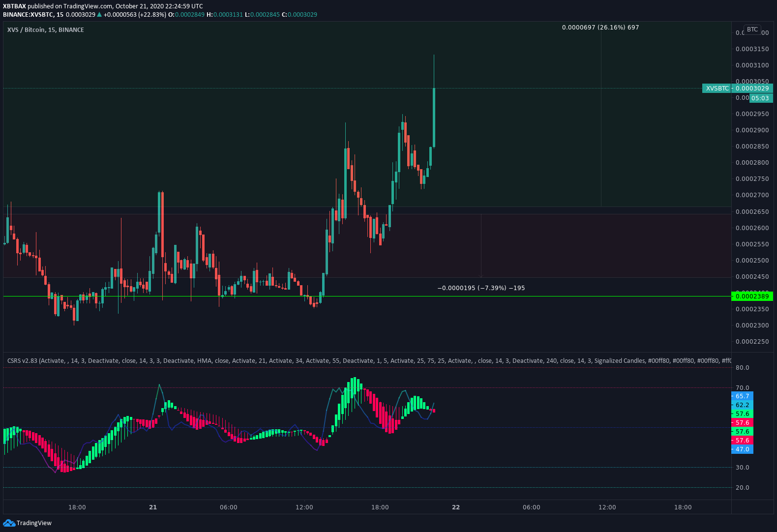Click the 30.0 indicator scale value

743,468
